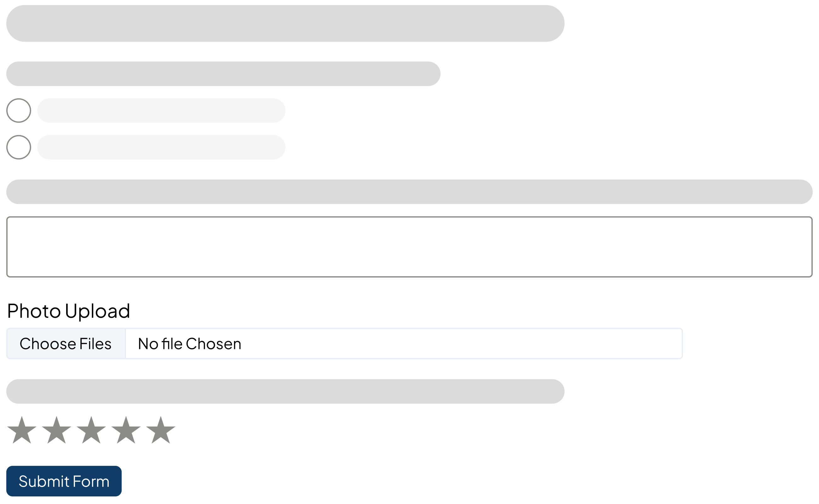Click the placeholder bar above the text area
819x504 pixels.
pos(409,192)
